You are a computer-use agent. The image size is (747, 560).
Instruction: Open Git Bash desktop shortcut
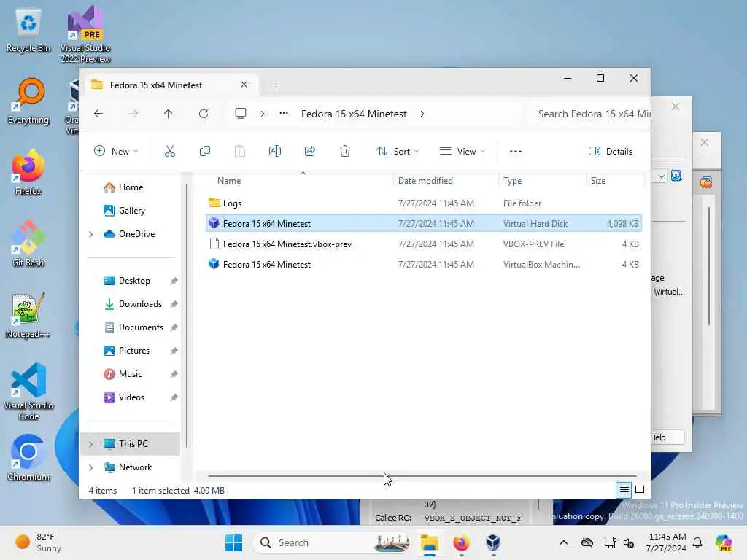(28, 244)
